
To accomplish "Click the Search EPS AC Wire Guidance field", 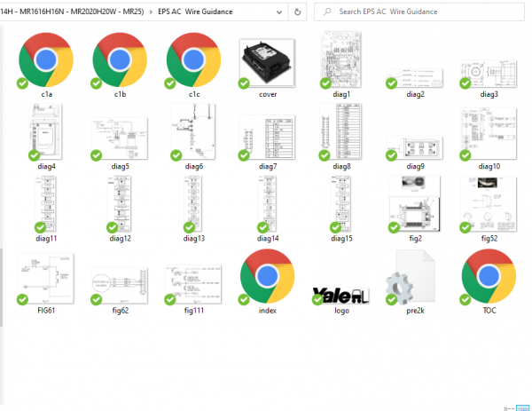I will (419, 12).
